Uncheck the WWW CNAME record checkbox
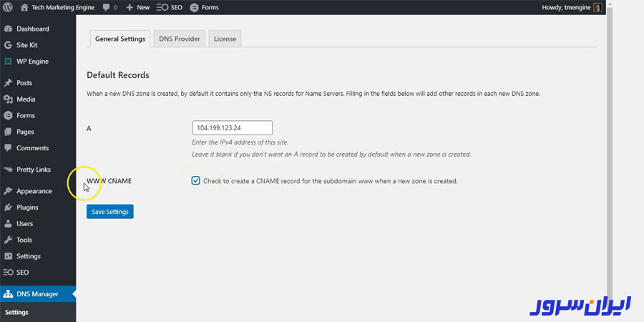The width and height of the screenshot is (644, 322). pyautogui.click(x=195, y=181)
